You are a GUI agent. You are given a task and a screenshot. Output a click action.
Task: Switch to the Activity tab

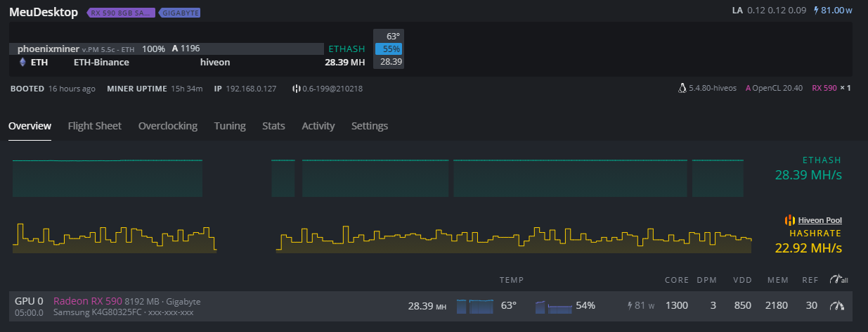[x=318, y=126]
